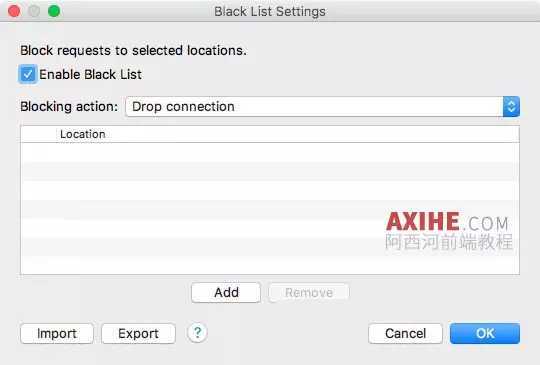Click the Export button
This screenshot has height=365, width=540.
(138, 333)
